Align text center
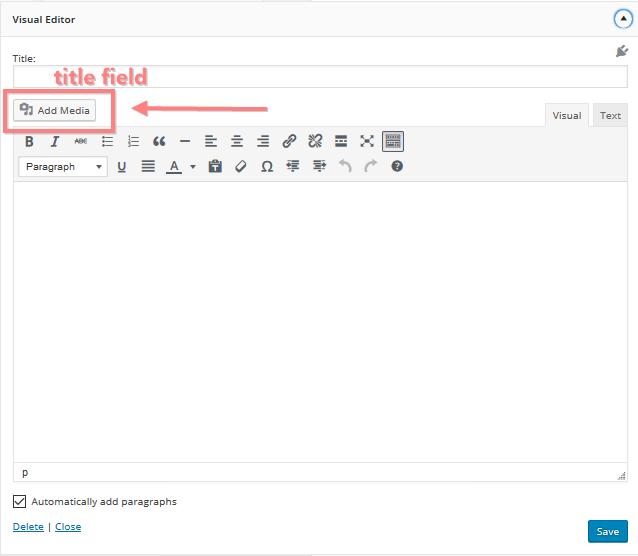The width and height of the screenshot is (638, 556). click(237, 142)
